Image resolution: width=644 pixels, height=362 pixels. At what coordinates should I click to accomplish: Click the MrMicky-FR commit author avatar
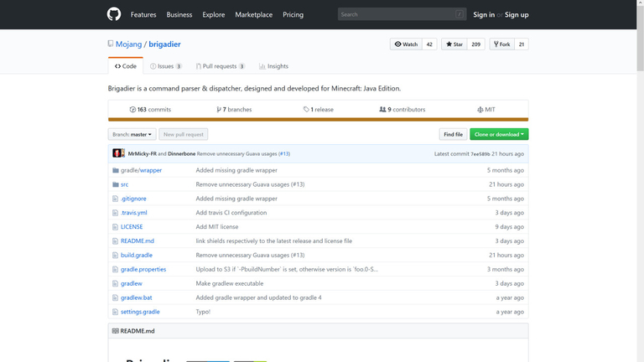(118, 153)
